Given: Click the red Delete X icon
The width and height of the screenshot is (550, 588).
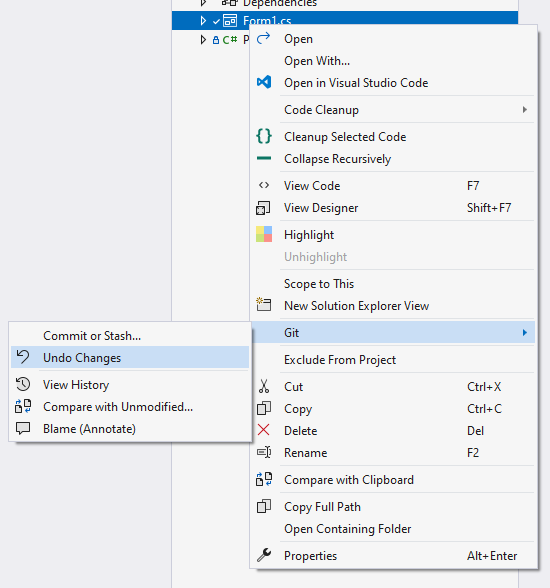Looking at the screenshot, I should (264, 430).
